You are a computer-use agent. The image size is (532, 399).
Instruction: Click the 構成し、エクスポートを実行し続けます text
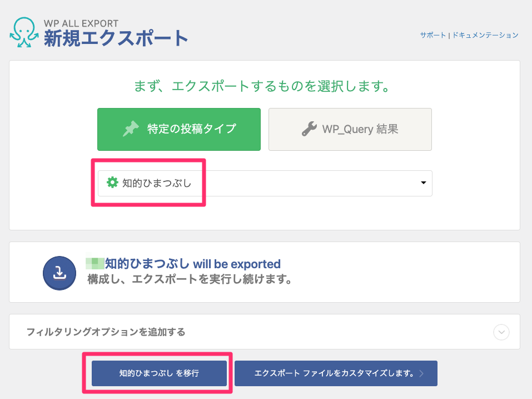pos(190,279)
